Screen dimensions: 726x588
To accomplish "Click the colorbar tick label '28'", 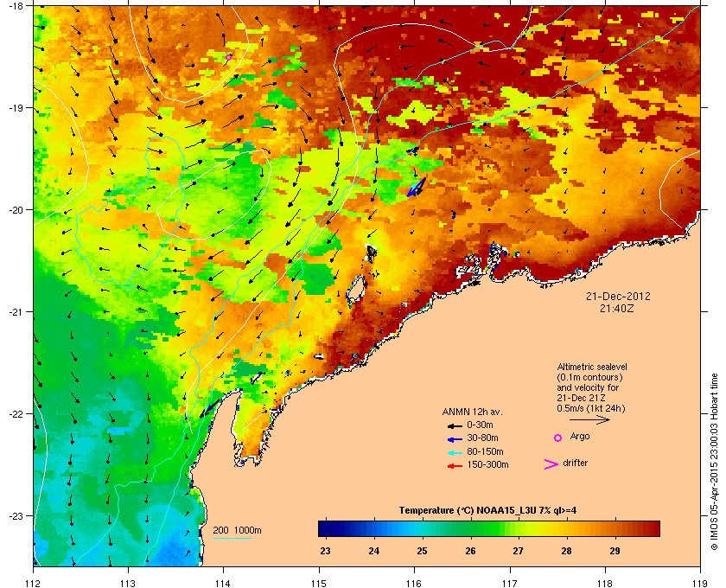I will point(566,551).
